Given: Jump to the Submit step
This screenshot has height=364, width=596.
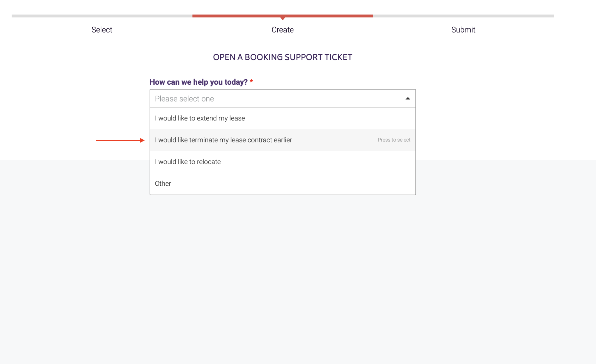Looking at the screenshot, I should tap(463, 30).
